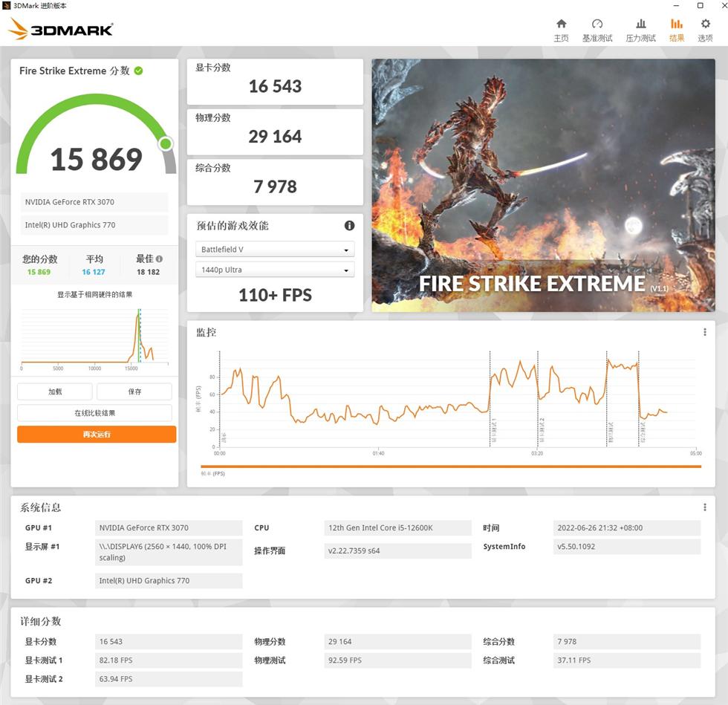
Task: Click the 显卡测试 2 marker in the chart
Action: point(542,430)
